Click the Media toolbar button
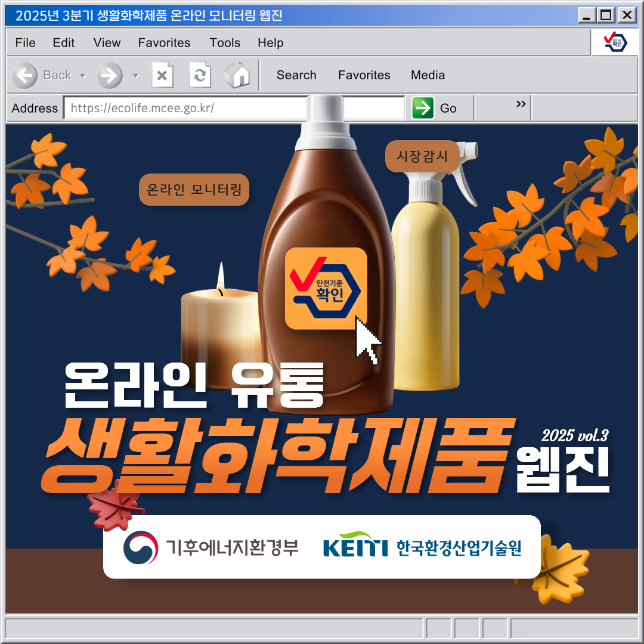 pyautogui.click(x=428, y=75)
